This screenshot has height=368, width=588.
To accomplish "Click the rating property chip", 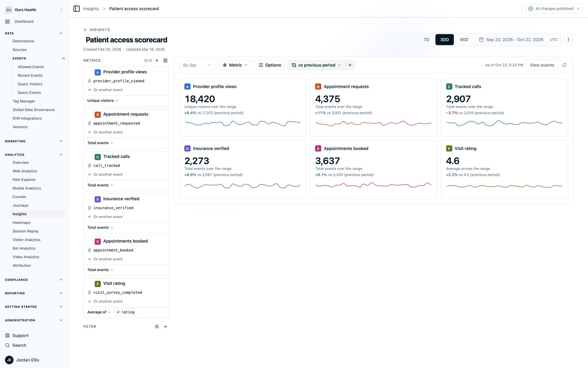I will point(125,312).
